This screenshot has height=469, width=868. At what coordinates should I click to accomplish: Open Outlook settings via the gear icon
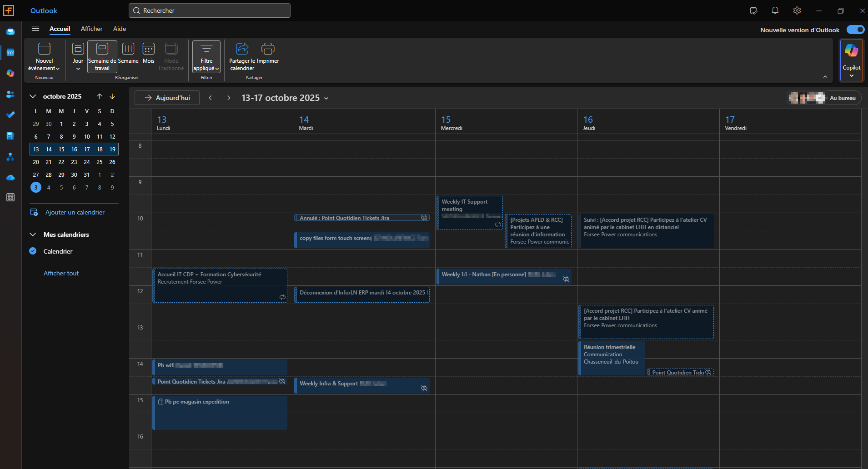pos(797,10)
